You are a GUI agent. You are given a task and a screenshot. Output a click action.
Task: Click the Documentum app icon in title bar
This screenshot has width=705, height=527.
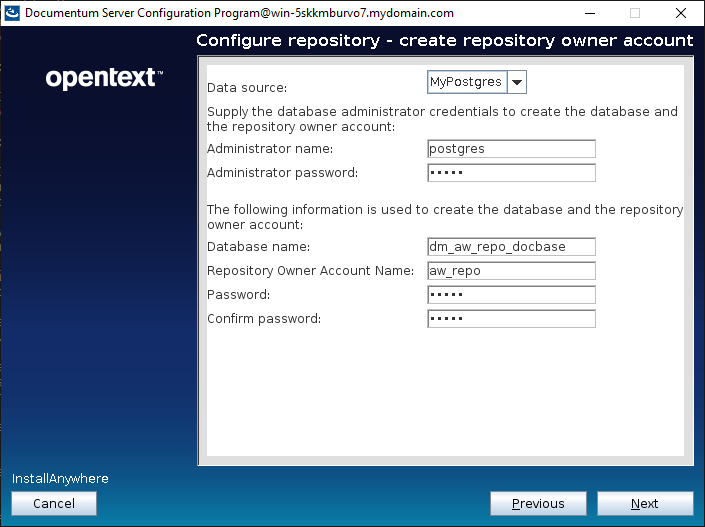12,13
